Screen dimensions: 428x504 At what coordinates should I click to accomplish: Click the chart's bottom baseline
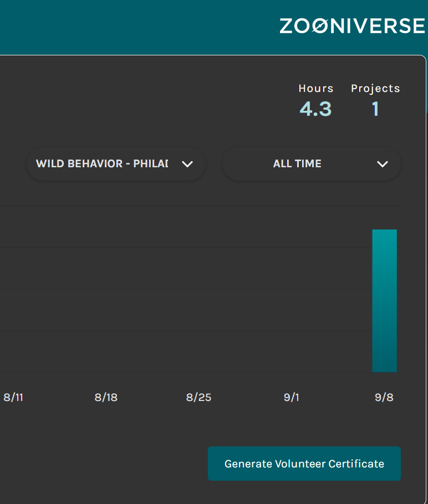(166, 373)
